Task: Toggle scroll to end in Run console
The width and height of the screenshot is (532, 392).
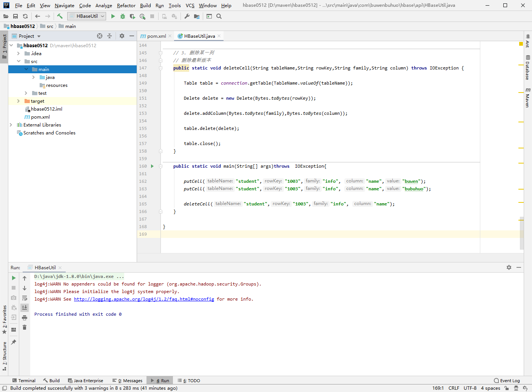Action: coord(25,308)
